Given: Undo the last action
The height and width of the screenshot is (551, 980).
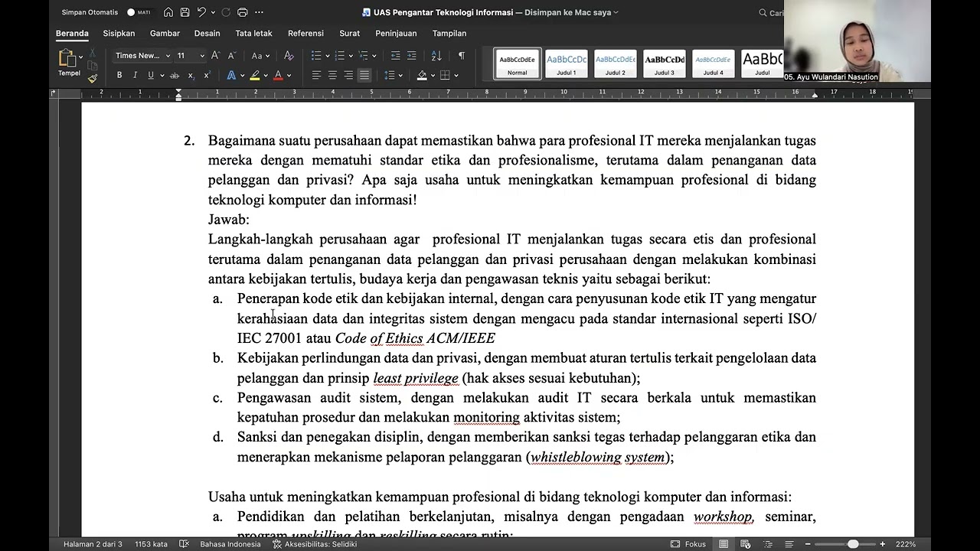Looking at the screenshot, I should point(201,12).
